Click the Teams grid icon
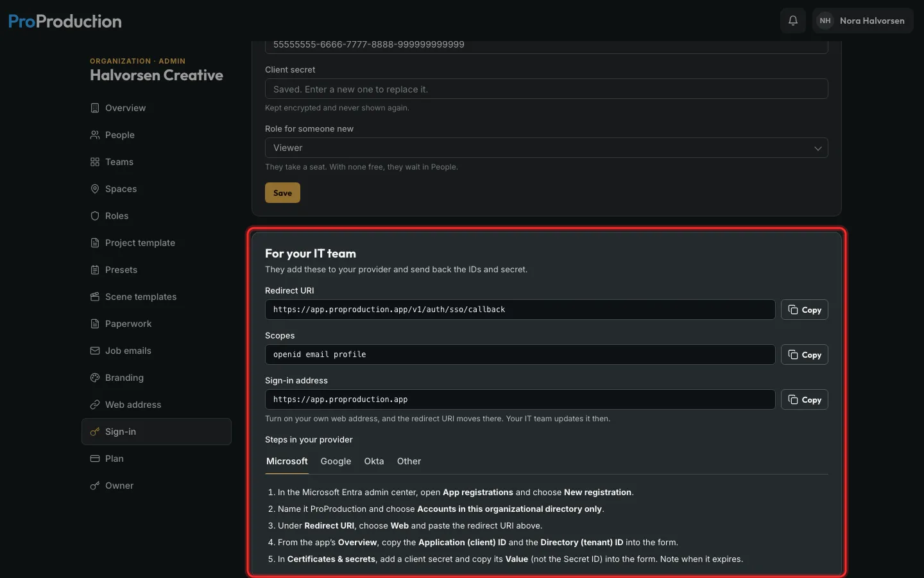 (x=95, y=162)
